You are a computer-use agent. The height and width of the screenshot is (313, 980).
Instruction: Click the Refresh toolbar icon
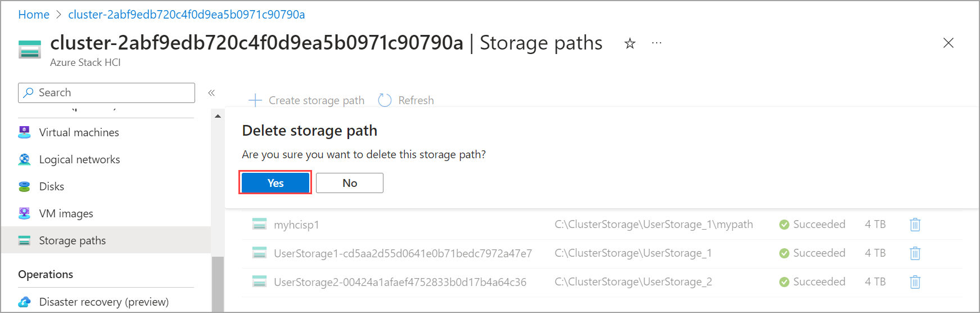[385, 100]
